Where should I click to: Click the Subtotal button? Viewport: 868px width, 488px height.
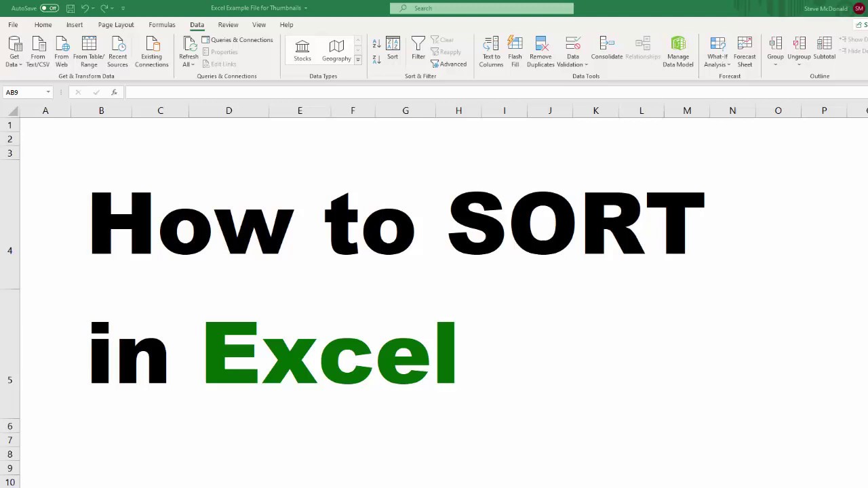(825, 49)
